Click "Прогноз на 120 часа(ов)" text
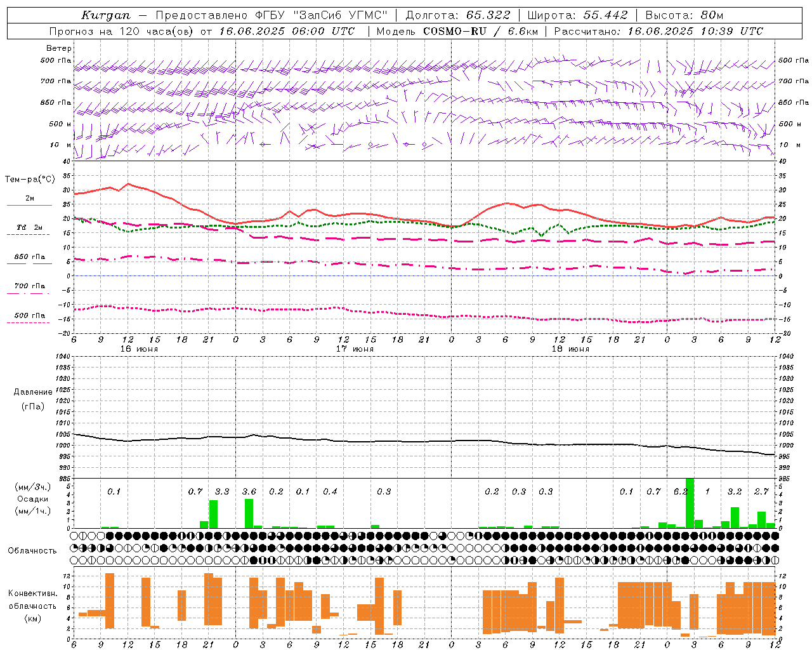Viewport: 812px width, 650px height. pyautogui.click(x=122, y=31)
